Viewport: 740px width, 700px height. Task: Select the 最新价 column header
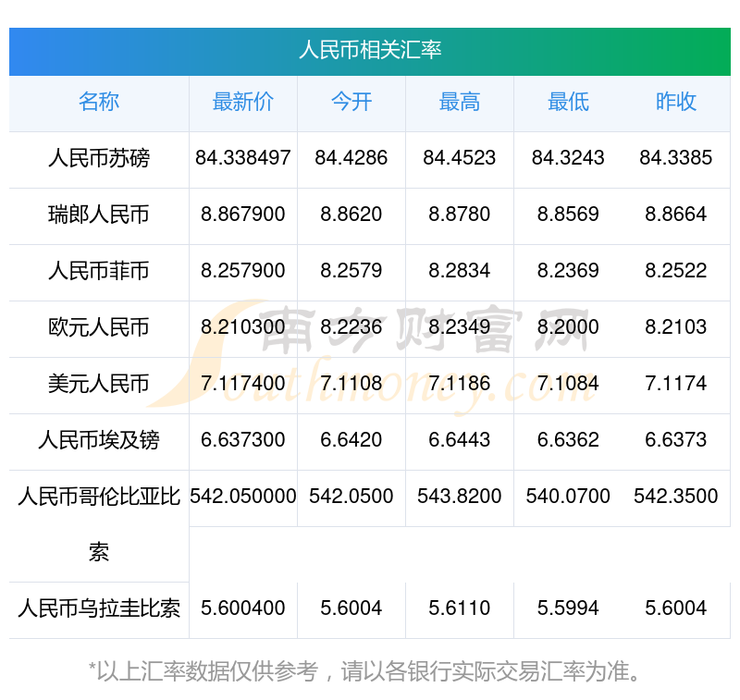tap(242, 102)
